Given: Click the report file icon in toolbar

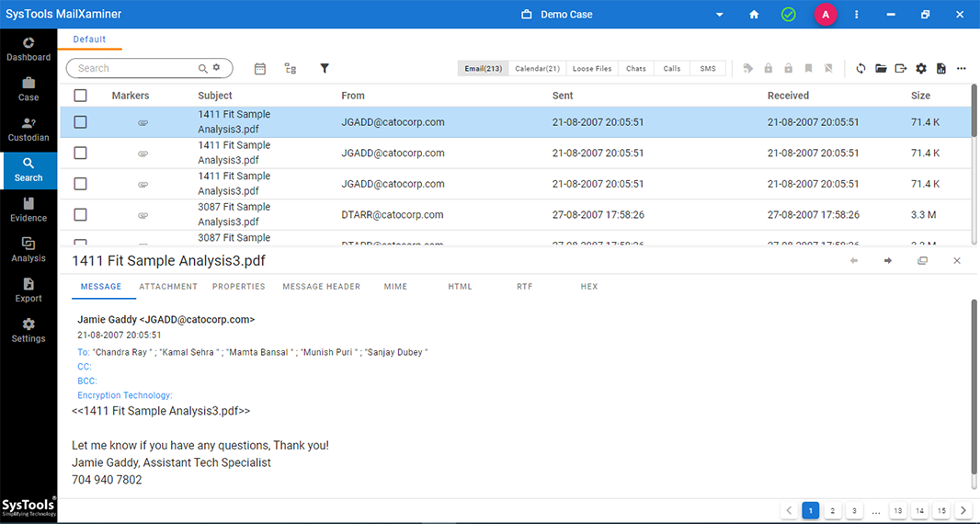Looking at the screenshot, I should tap(940, 69).
